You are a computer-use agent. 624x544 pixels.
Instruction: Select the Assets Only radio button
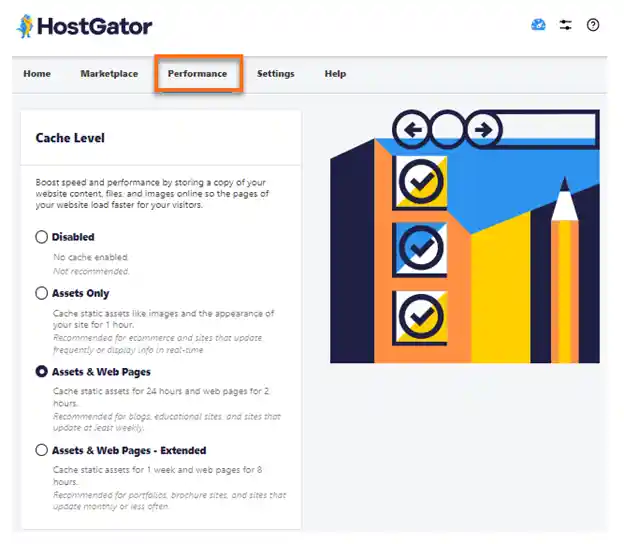tap(41, 293)
